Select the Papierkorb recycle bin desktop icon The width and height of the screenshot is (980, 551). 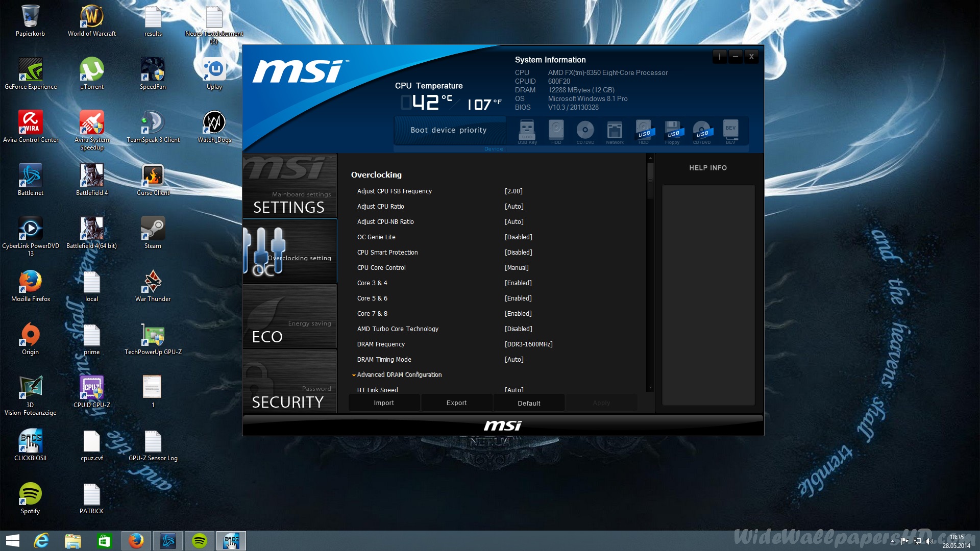point(31,21)
